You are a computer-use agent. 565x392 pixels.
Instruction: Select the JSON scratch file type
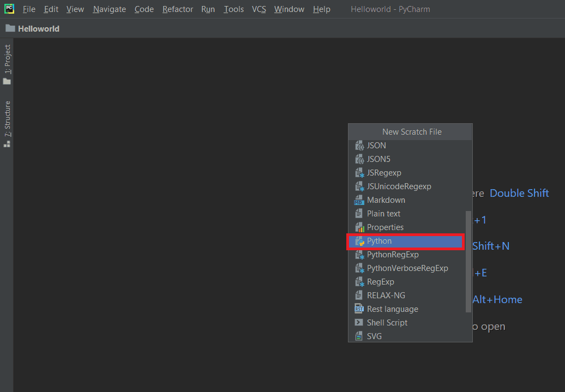(377, 145)
